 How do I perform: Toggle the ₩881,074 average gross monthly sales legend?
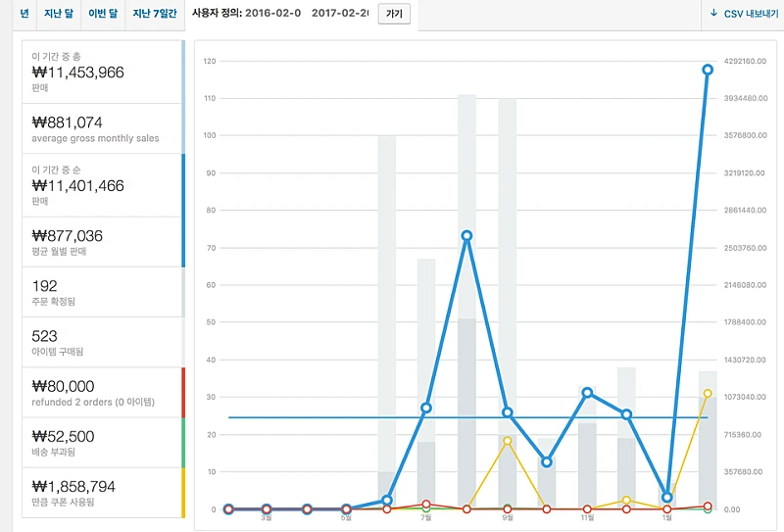[x=103, y=128]
